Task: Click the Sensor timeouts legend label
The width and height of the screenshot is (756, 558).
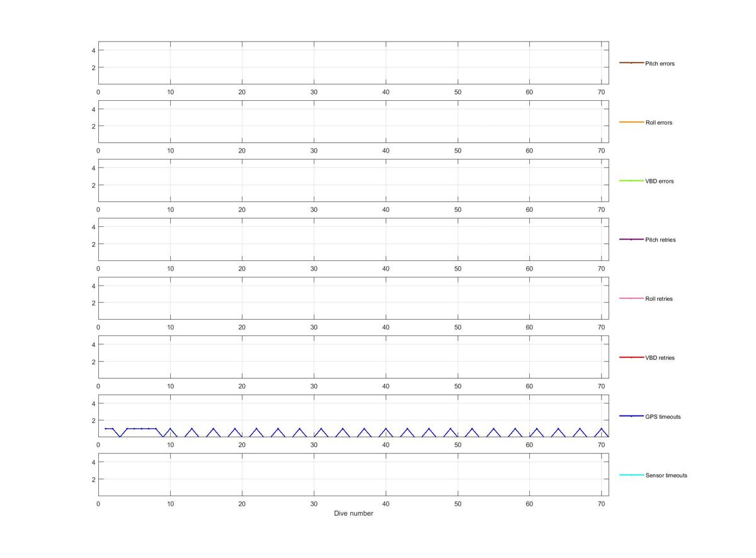Action: tap(667, 475)
